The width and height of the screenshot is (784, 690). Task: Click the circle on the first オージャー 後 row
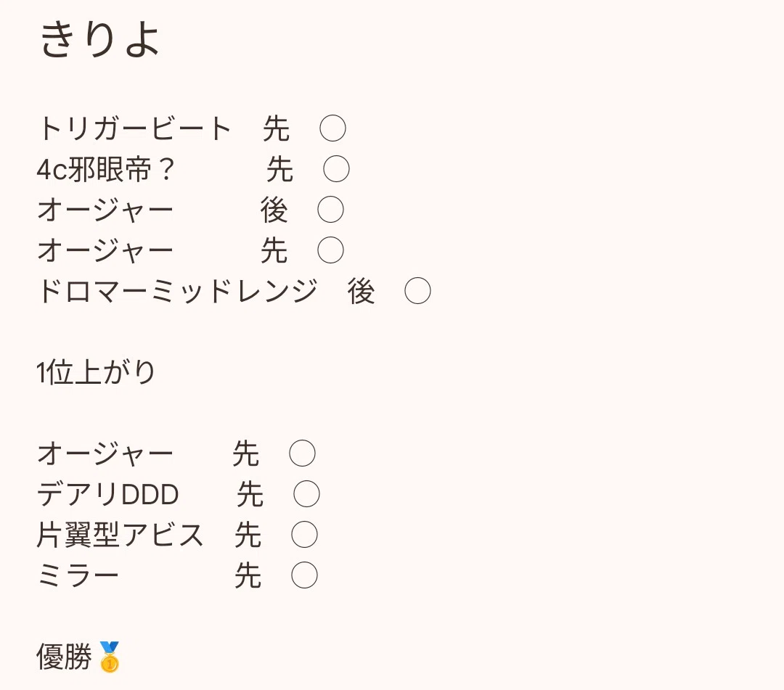330,210
